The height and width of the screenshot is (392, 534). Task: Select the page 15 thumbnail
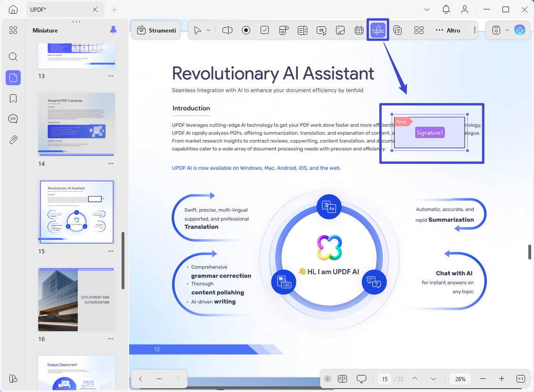[x=77, y=212]
